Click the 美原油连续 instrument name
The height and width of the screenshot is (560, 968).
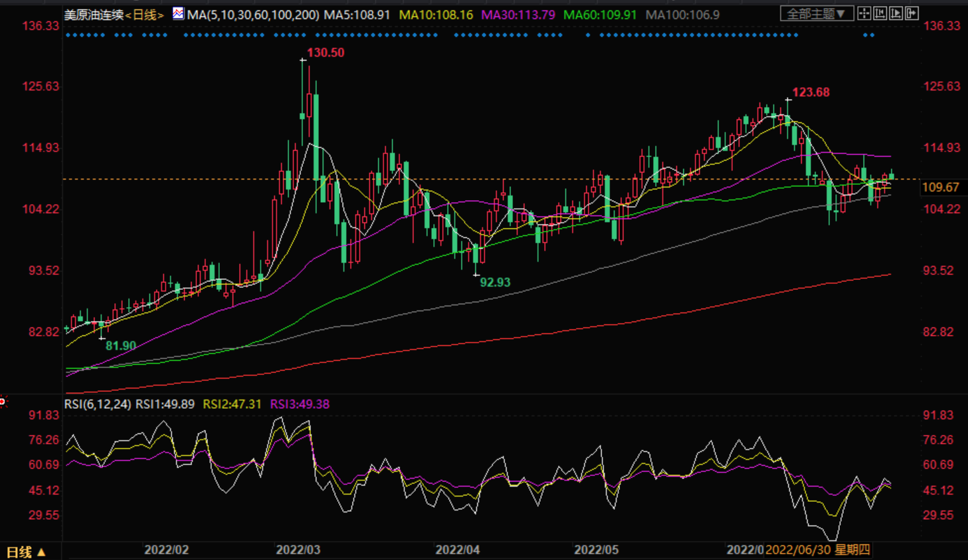pos(94,15)
